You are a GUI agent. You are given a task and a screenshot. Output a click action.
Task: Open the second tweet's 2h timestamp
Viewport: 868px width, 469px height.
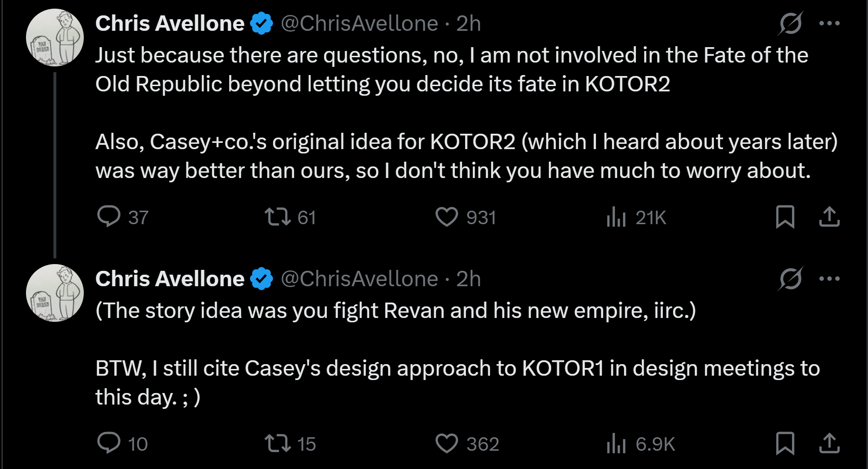[x=468, y=279]
